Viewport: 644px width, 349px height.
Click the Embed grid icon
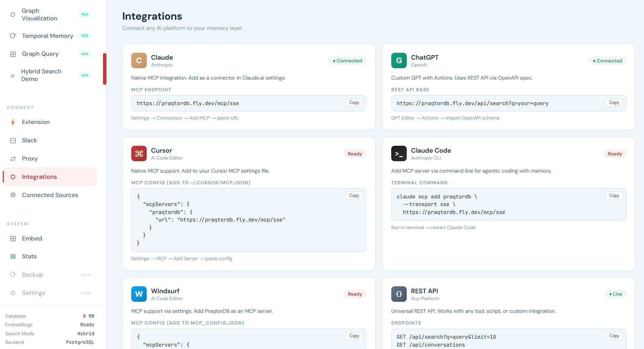pos(13,238)
